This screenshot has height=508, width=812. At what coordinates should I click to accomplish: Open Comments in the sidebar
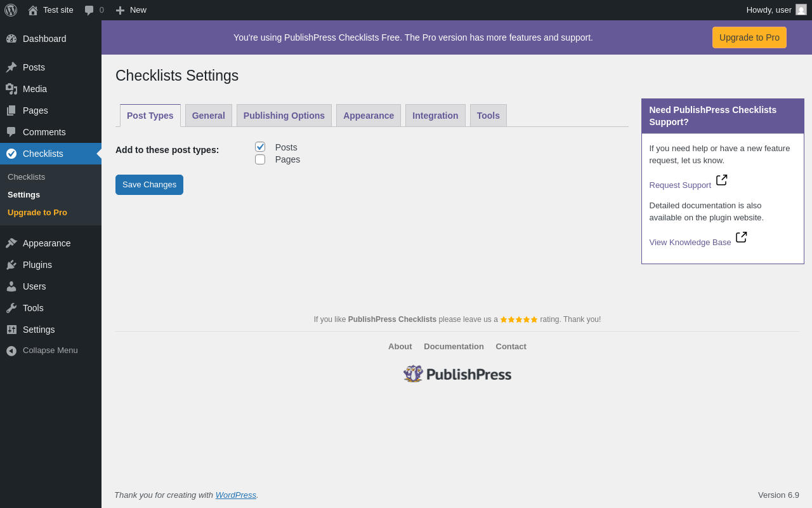click(51, 132)
